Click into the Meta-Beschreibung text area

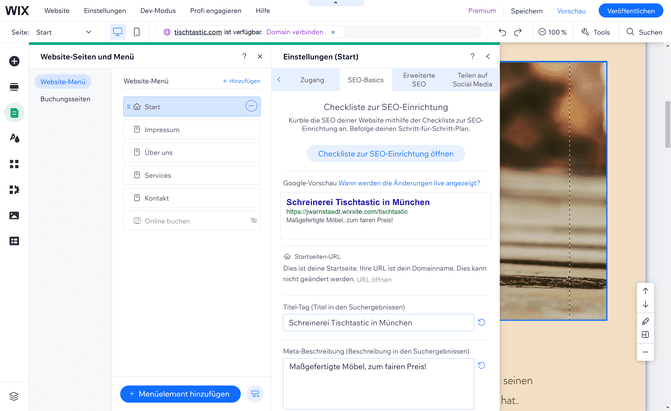pos(378,384)
